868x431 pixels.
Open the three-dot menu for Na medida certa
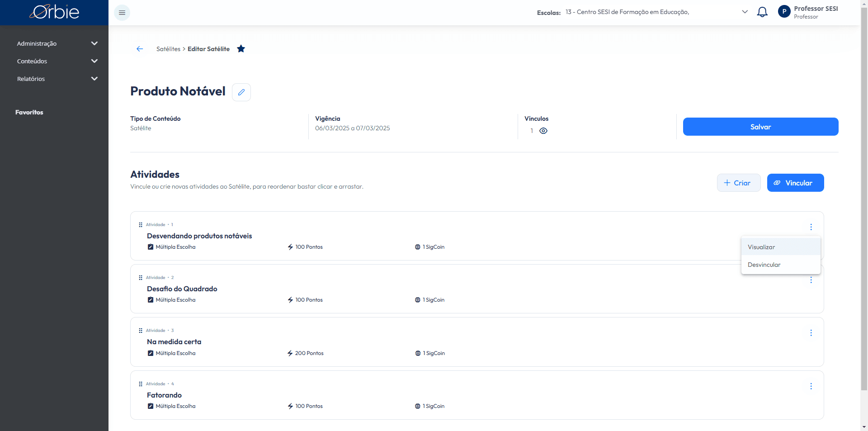point(811,333)
